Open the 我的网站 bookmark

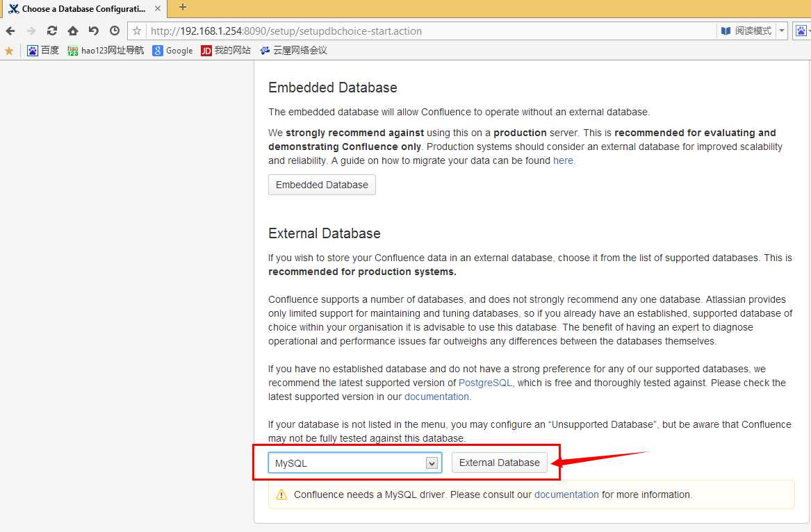tap(226, 50)
